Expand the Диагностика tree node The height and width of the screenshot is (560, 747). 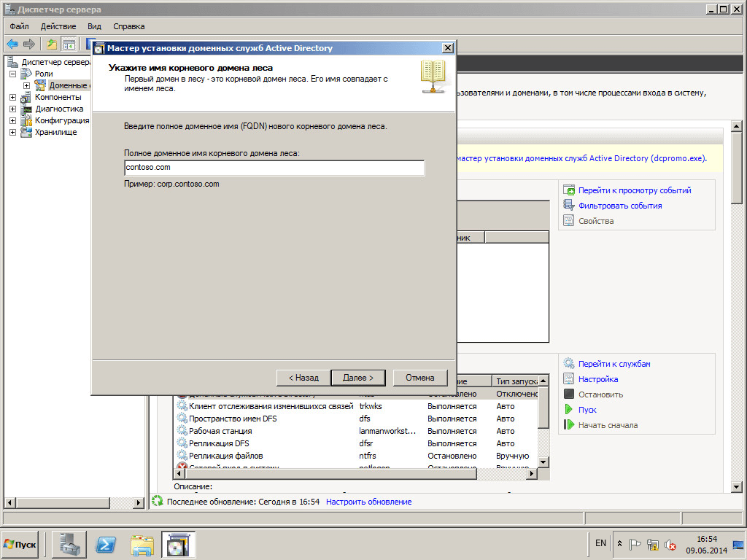coord(12,109)
